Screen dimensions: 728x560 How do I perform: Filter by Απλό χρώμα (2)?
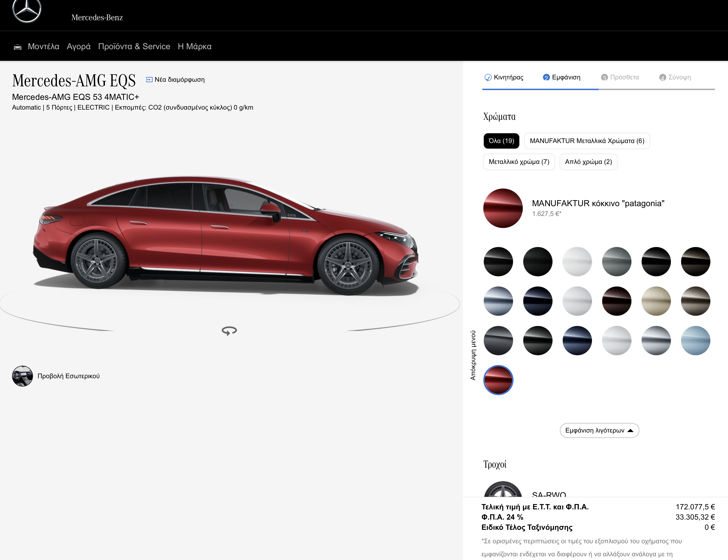coord(588,162)
